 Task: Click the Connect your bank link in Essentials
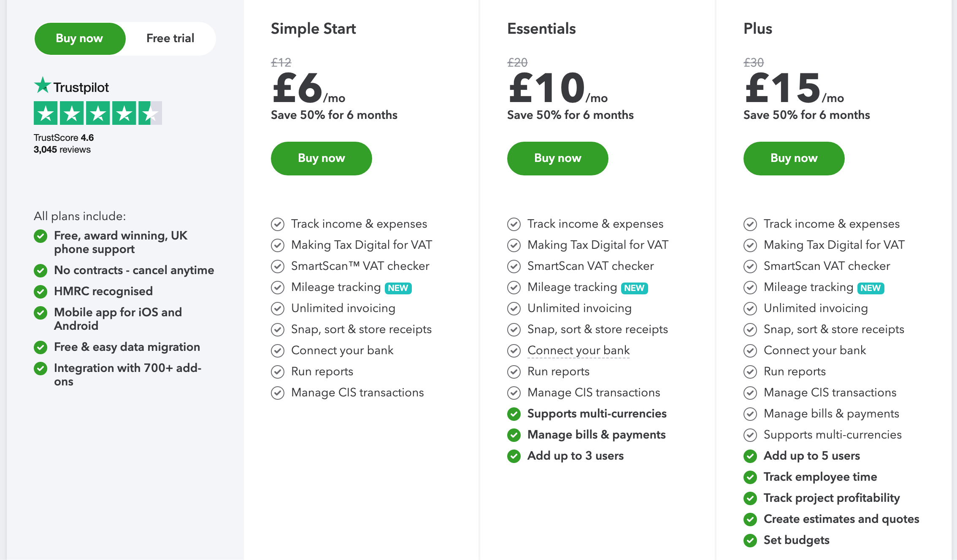[578, 350]
